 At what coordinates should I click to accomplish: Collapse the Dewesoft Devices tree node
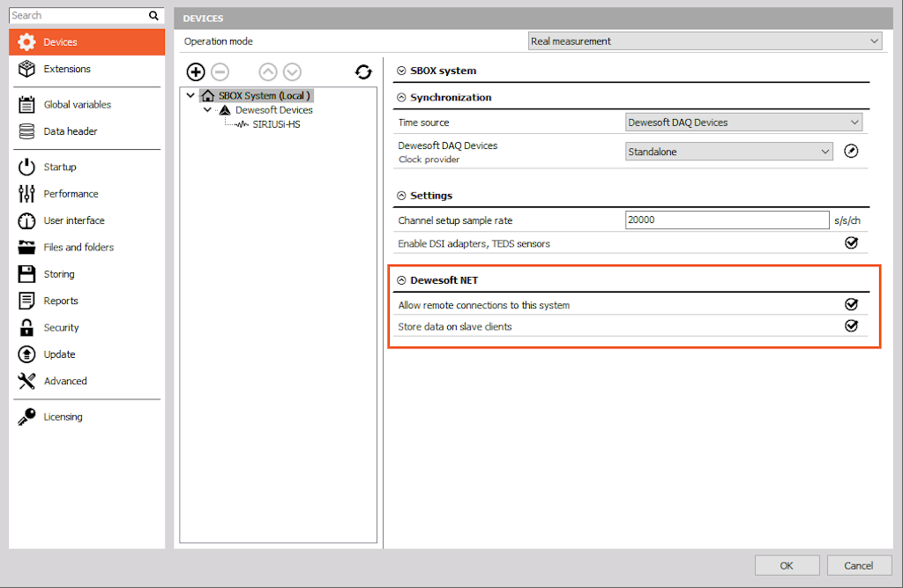pyautogui.click(x=207, y=109)
